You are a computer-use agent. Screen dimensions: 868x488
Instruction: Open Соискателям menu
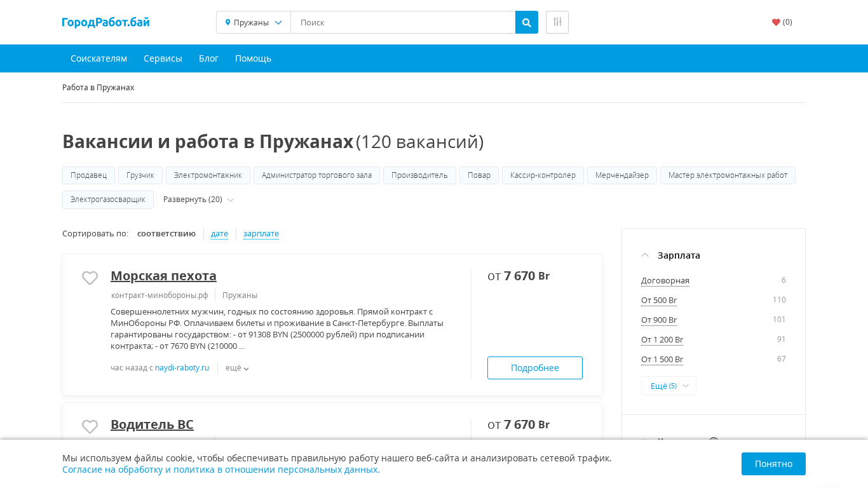[x=98, y=58]
